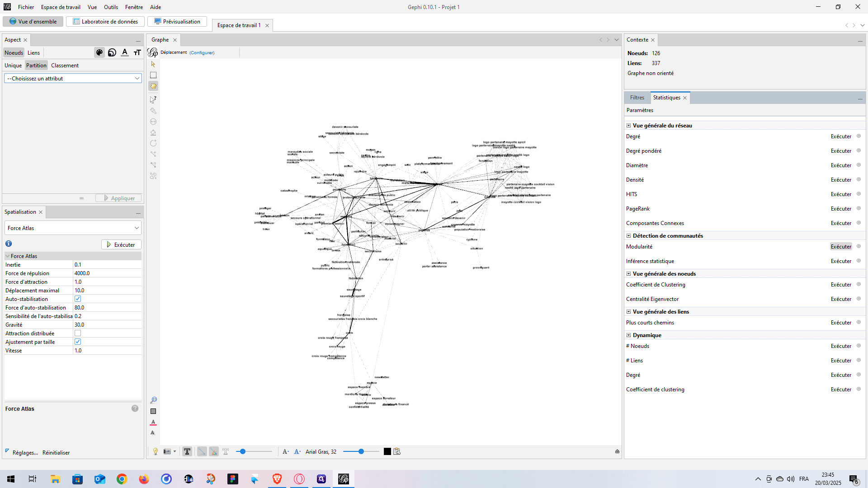Open the Fichier menu
868x488 pixels.
[x=26, y=7]
